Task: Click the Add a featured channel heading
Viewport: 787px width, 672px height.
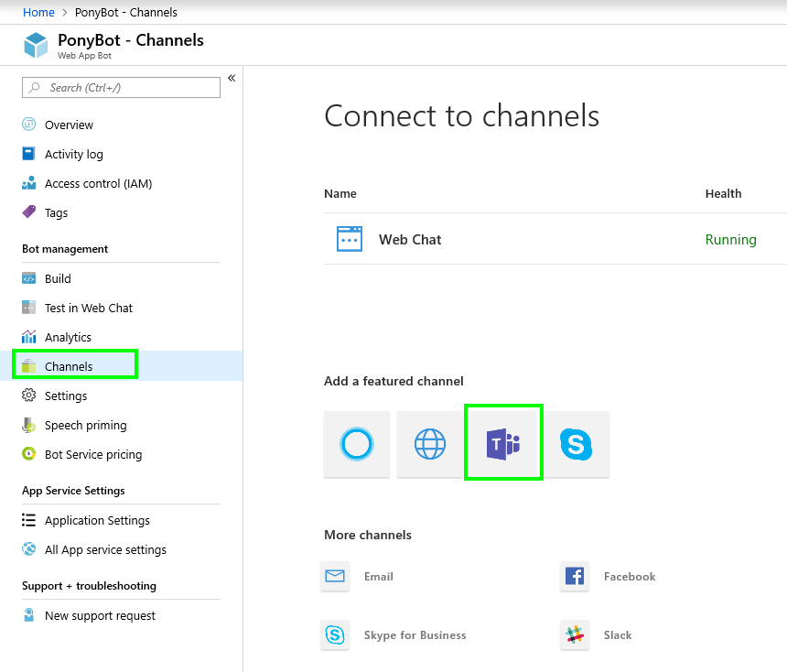Action: (393, 381)
